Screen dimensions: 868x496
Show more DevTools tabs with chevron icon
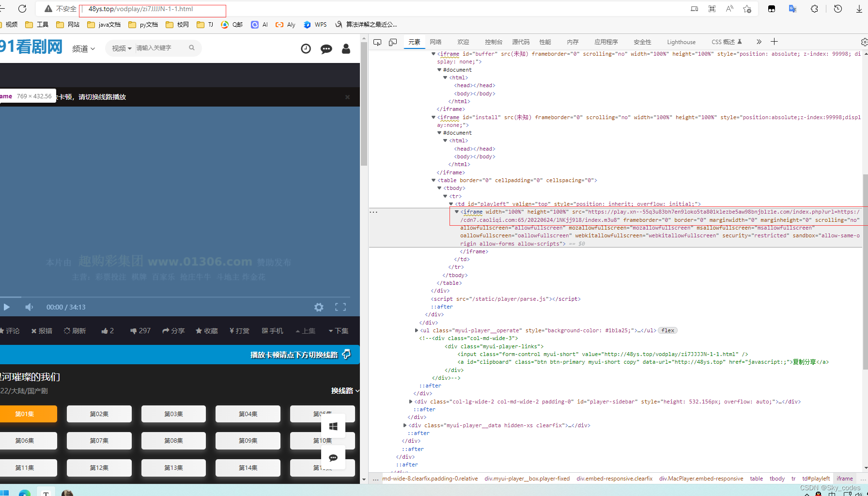point(759,42)
